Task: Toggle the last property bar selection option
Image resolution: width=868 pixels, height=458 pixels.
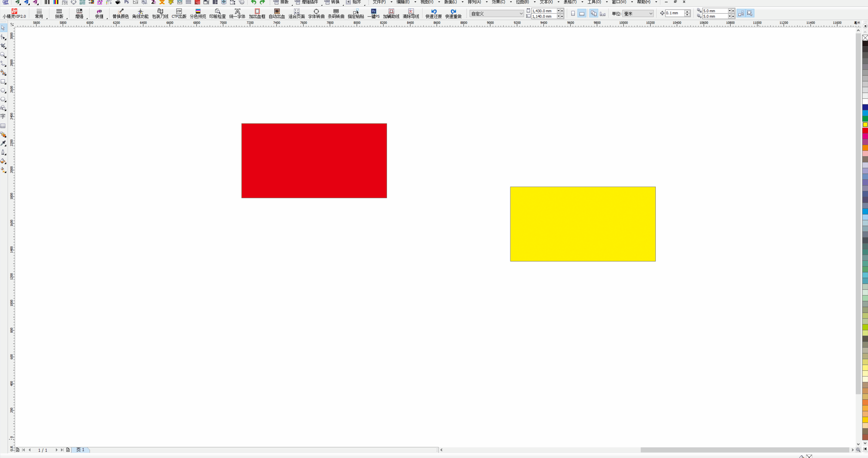Action: click(x=749, y=13)
